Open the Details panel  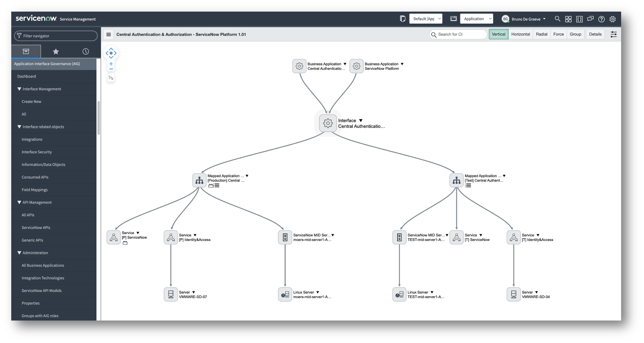coord(595,34)
